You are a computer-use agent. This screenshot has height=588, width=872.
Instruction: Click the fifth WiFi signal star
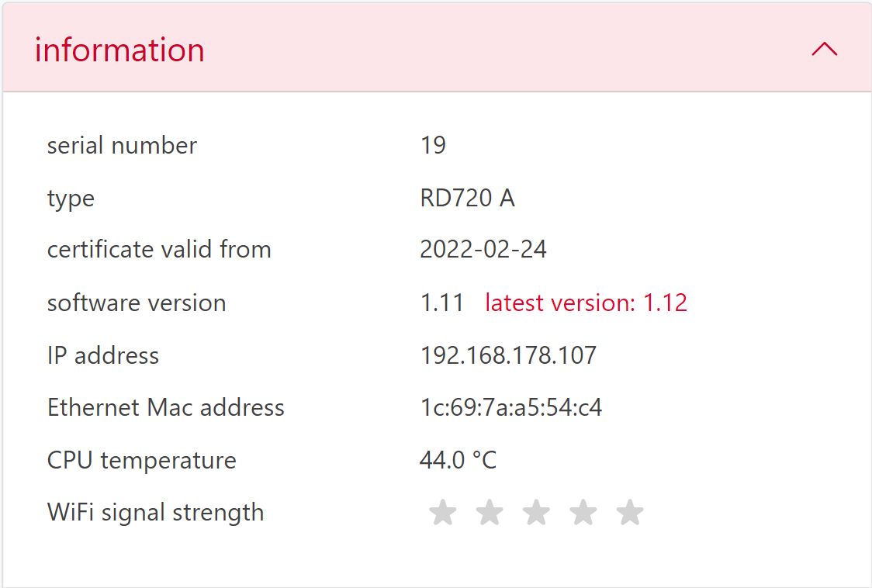pyautogui.click(x=630, y=513)
